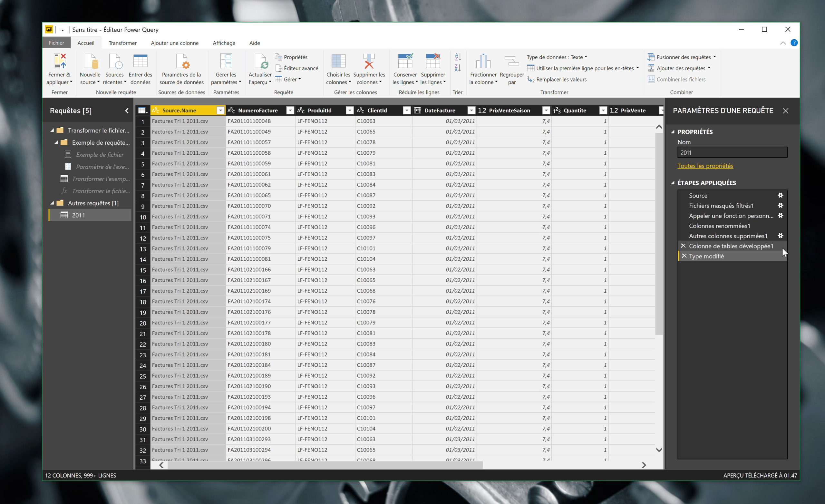Open Quantite column filter dropdown
The height and width of the screenshot is (504, 825).
(603, 110)
